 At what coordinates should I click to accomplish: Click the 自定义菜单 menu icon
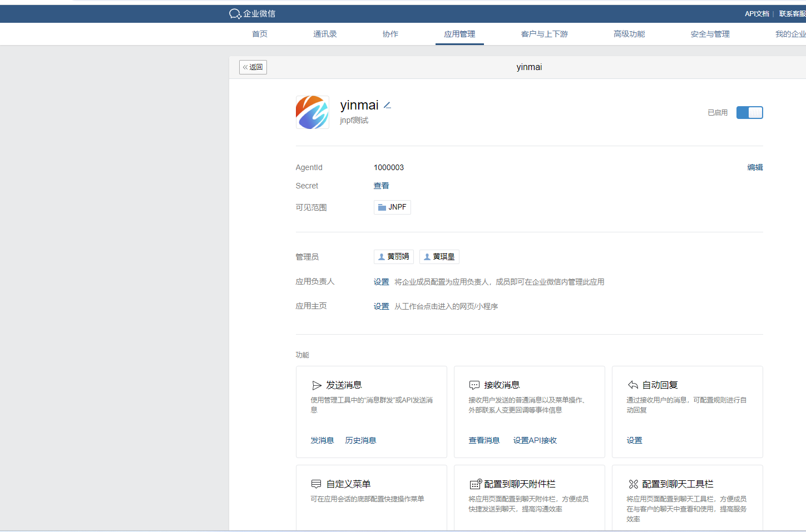click(317, 484)
